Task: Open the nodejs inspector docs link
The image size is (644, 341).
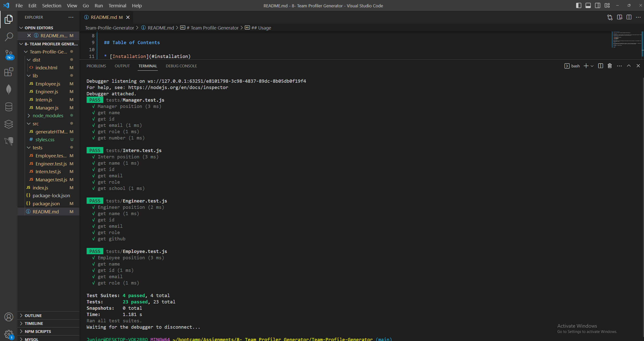Action: click(178, 87)
